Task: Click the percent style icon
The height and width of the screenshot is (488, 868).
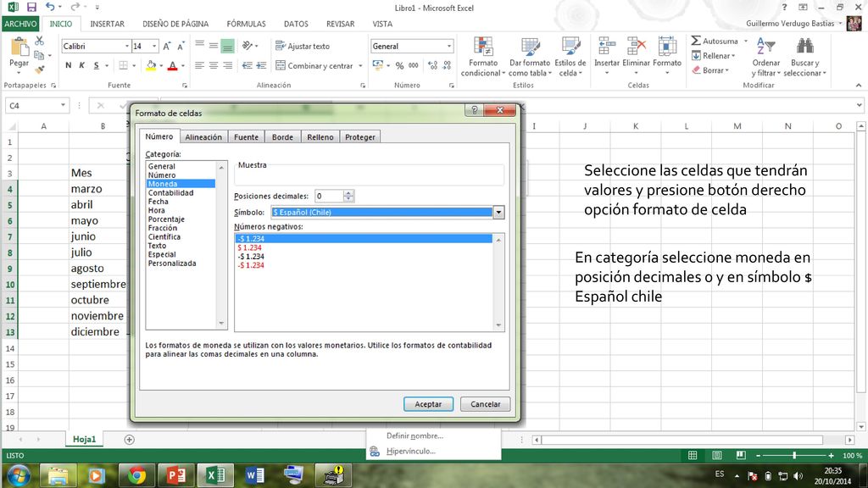Action: 399,65
